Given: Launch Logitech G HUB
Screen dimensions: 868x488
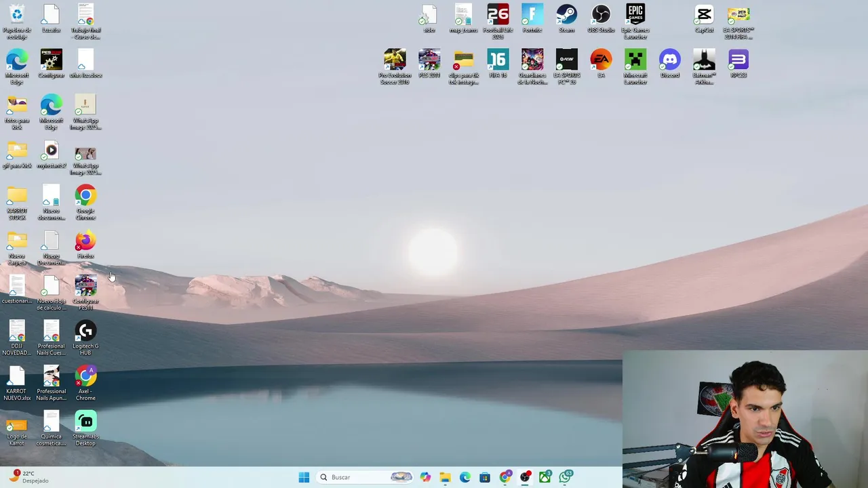Looking at the screenshot, I should pyautogui.click(x=85, y=338).
